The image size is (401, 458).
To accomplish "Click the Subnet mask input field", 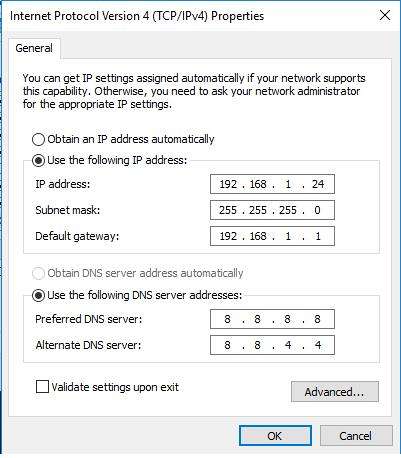I will 272,210.
